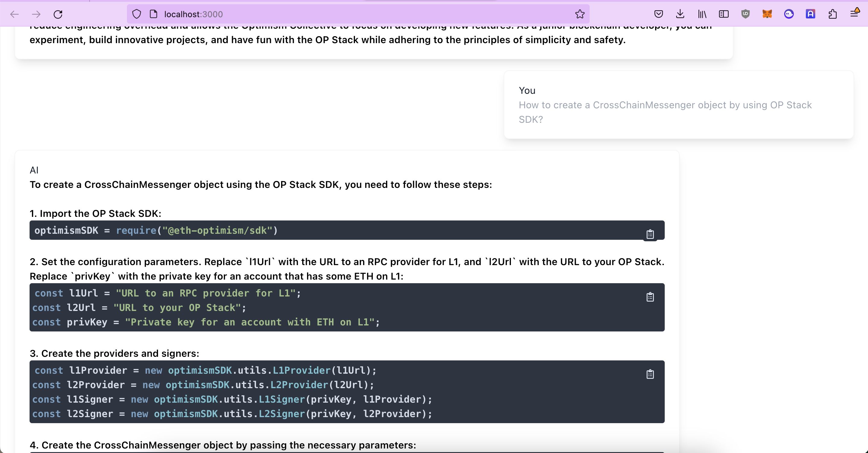Screen dimensions: 868x453
Task: Click the 'const l2Signer' code line
Action: click(x=232, y=414)
